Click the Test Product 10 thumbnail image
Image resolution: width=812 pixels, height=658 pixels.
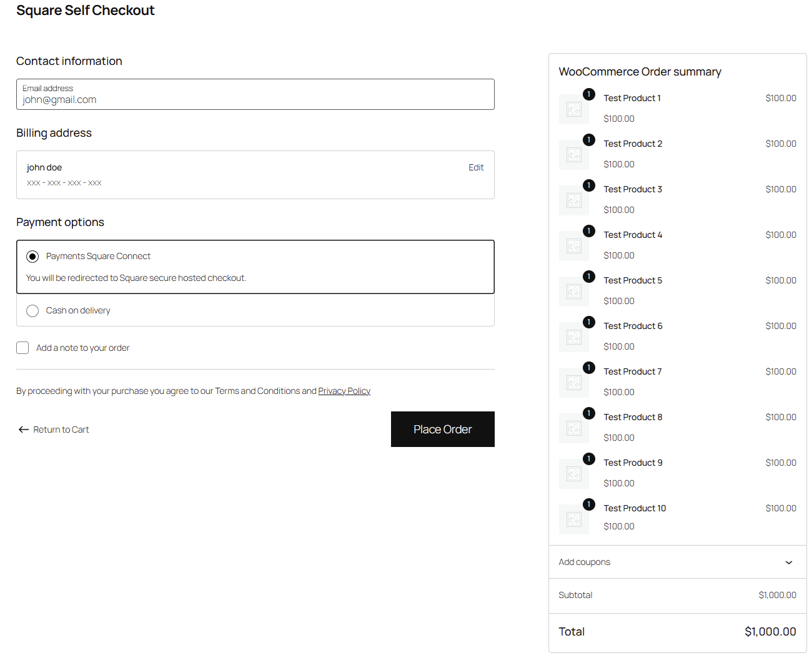click(x=573, y=519)
